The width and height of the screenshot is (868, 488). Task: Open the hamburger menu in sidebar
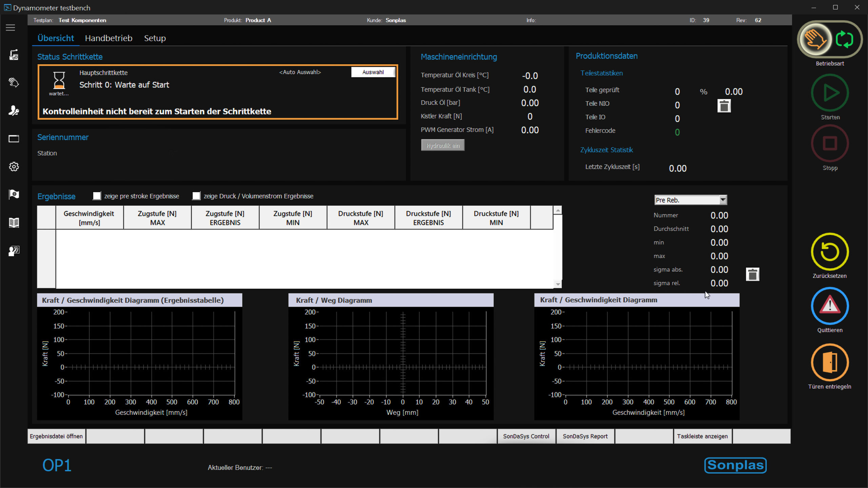(11, 27)
